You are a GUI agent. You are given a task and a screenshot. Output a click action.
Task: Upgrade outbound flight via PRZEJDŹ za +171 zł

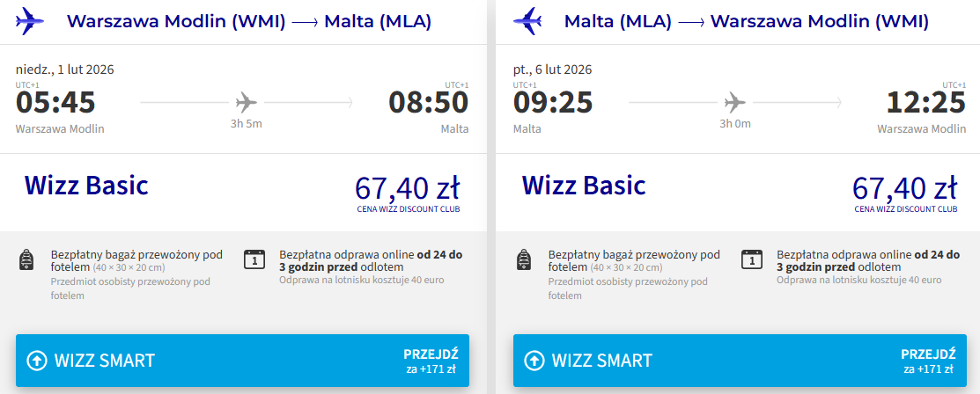coord(431,361)
